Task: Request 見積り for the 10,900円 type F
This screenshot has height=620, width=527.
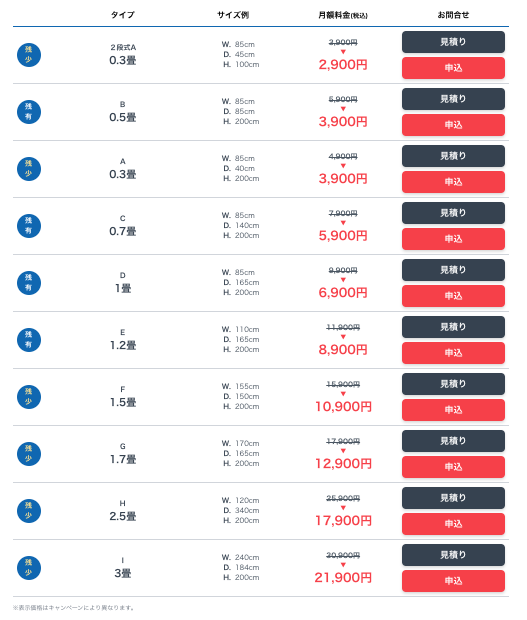Action: tap(453, 384)
